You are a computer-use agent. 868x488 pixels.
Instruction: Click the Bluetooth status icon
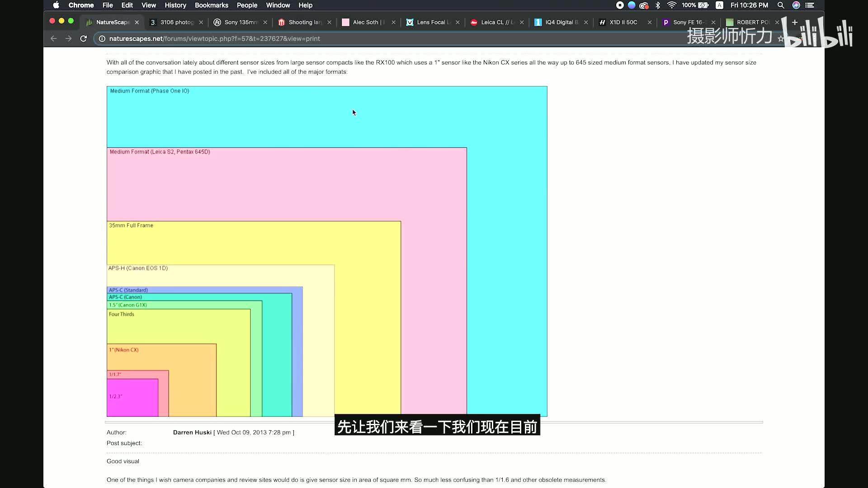click(658, 5)
